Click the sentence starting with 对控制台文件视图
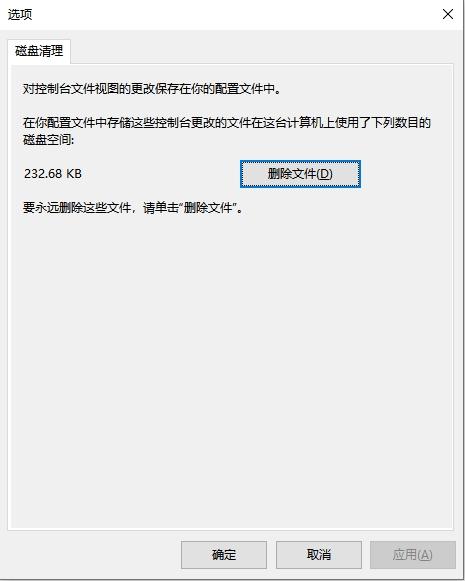The height and width of the screenshot is (581, 465). [x=152, y=89]
